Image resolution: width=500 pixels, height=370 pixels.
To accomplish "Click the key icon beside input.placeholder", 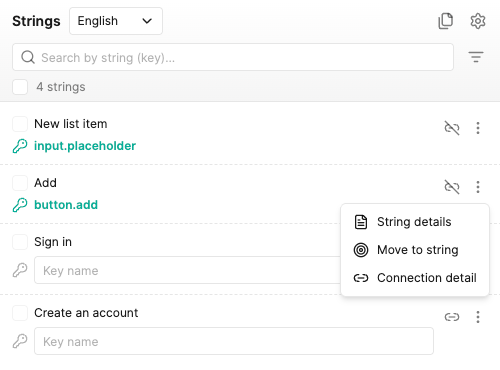I will [20, 146].
